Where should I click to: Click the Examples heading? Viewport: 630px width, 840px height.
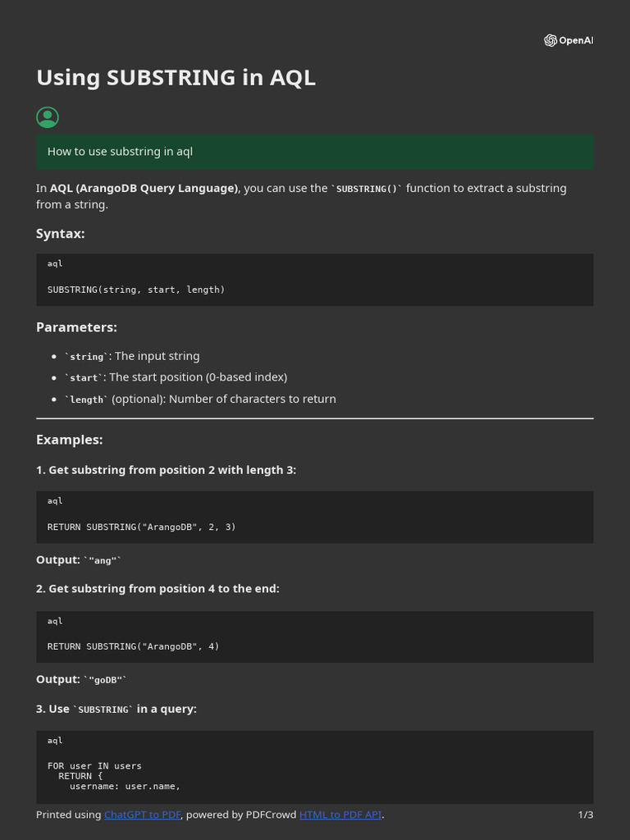[x=70, y=440]
